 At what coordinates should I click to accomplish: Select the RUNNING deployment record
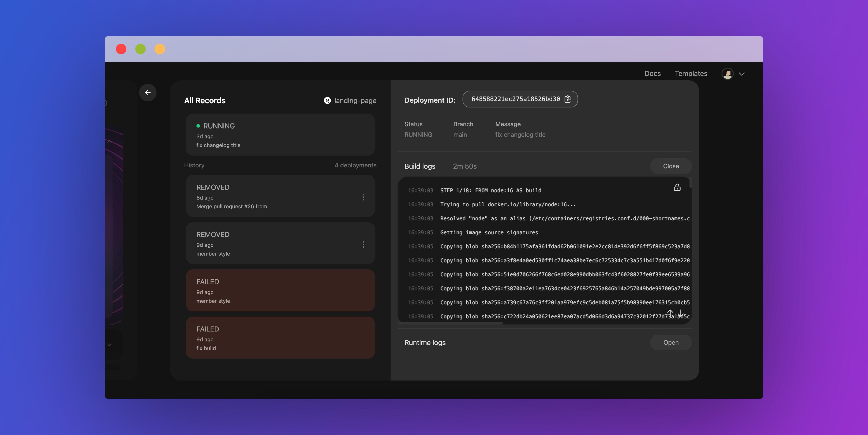click(280, 135)
